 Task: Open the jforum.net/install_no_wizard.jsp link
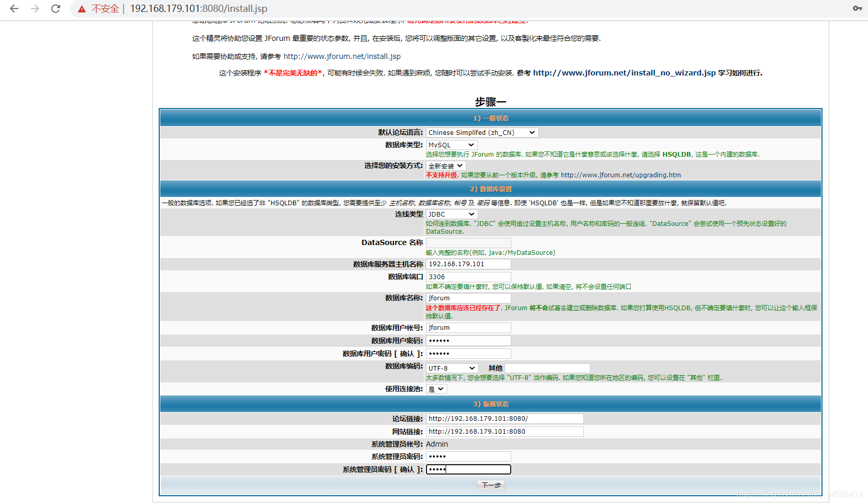624,73
